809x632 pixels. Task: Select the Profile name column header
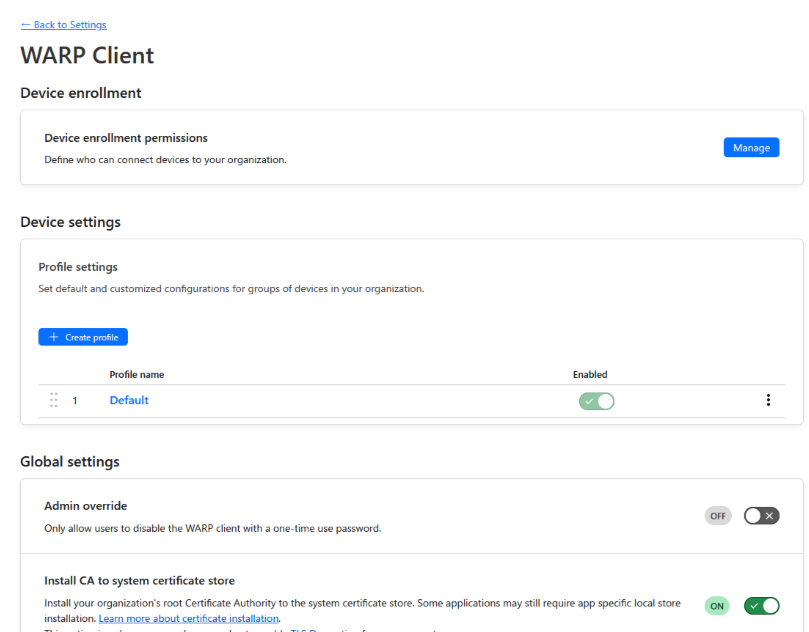tap(137, 375)
